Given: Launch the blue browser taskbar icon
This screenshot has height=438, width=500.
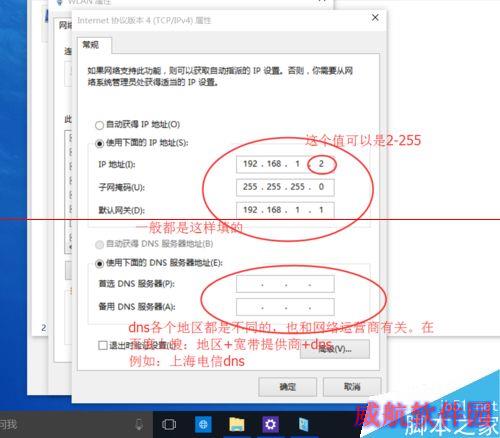Looking at the screenshot, I should tap(203, 424).
